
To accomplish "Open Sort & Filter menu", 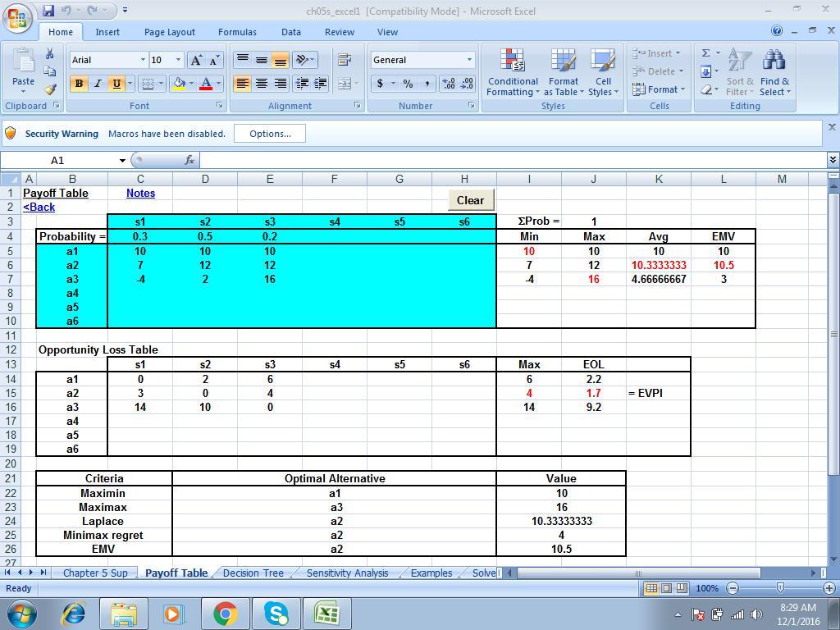I will coord(740,72).
